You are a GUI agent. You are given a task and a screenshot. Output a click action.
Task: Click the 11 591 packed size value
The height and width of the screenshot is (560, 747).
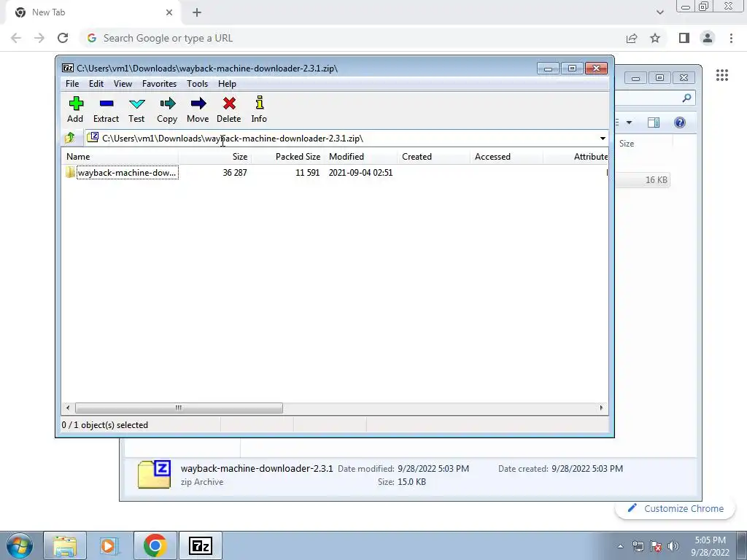tap(307, 173)
